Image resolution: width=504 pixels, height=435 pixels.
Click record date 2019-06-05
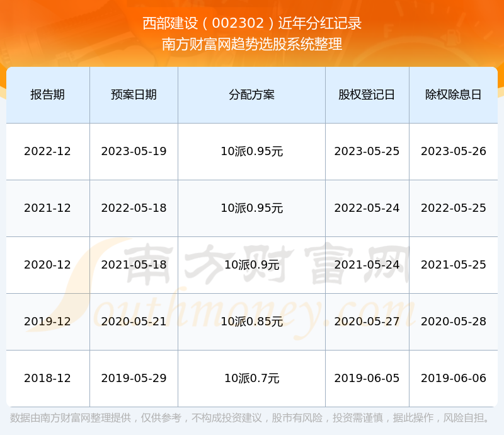coord(367,378)
